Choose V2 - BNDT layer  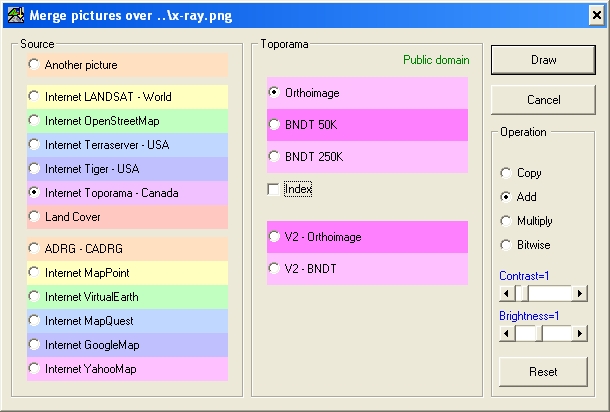367,269
